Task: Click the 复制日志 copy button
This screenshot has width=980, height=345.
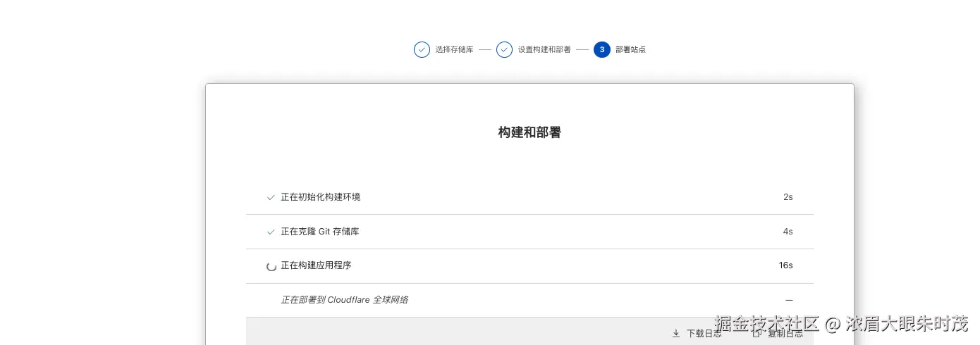Action: [x=778, y=334]
